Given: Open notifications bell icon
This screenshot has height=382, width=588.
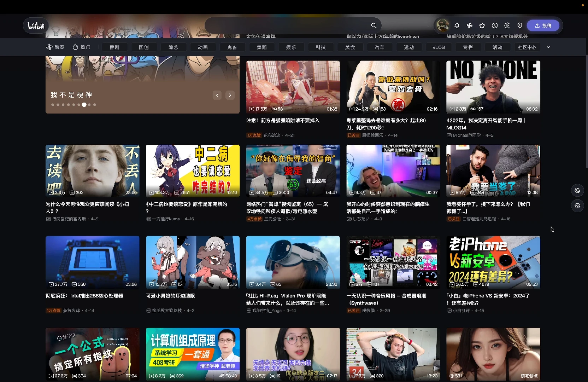Looking at the screenshot, I should [x=457, y=25].
